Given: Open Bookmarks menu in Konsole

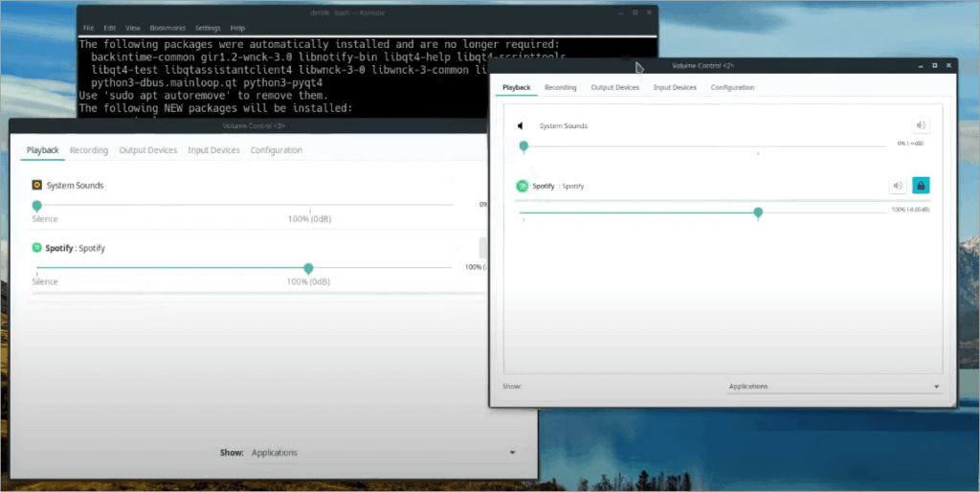Looking at the screenshot, I should tap(167, 28).
